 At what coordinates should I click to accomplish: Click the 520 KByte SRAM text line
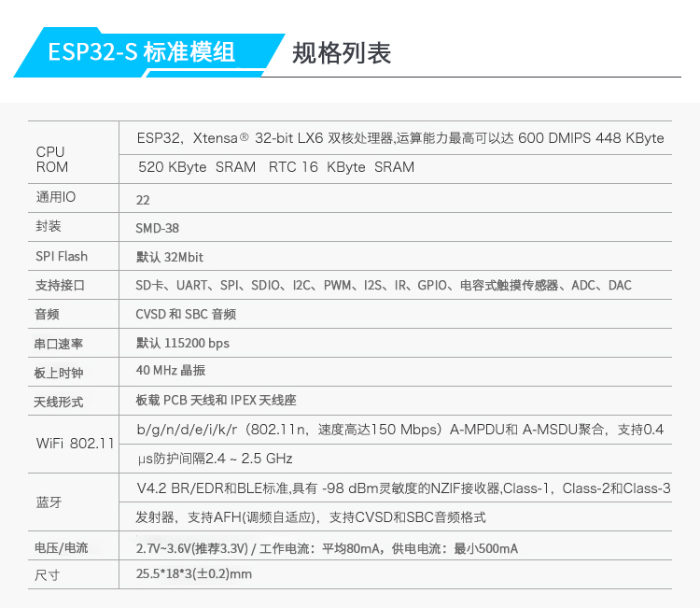275,168
